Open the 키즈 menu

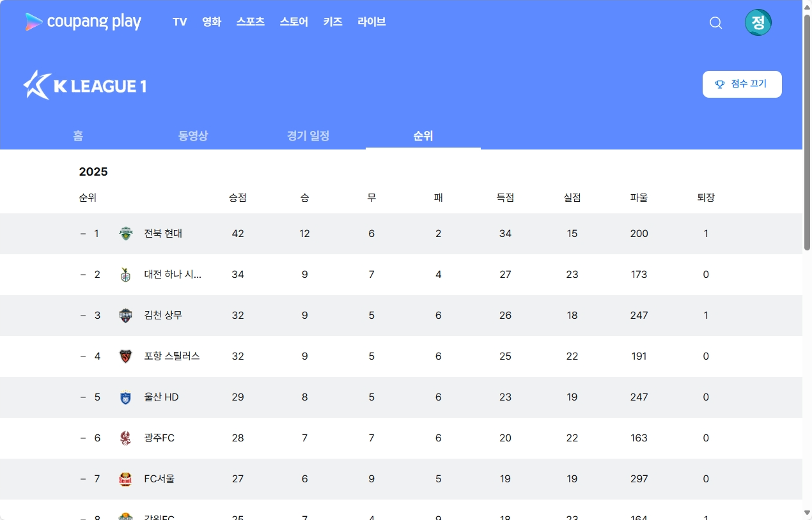333,22
